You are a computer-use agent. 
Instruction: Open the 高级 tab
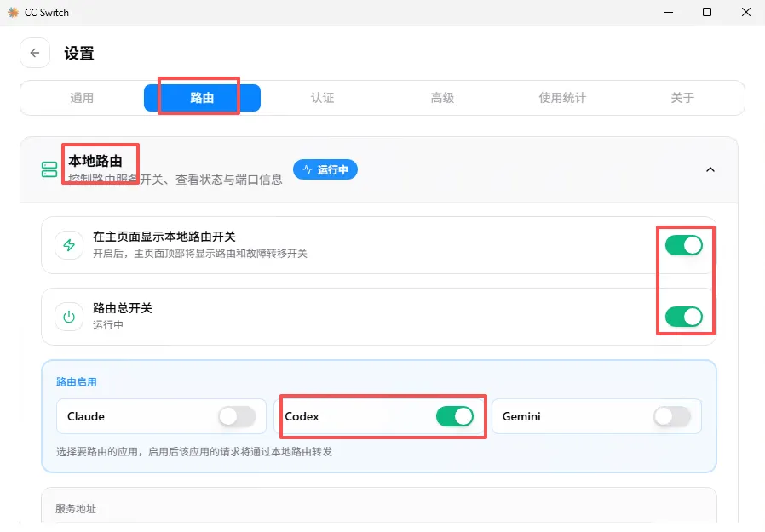pyautogui.click(x=442, y=98)
